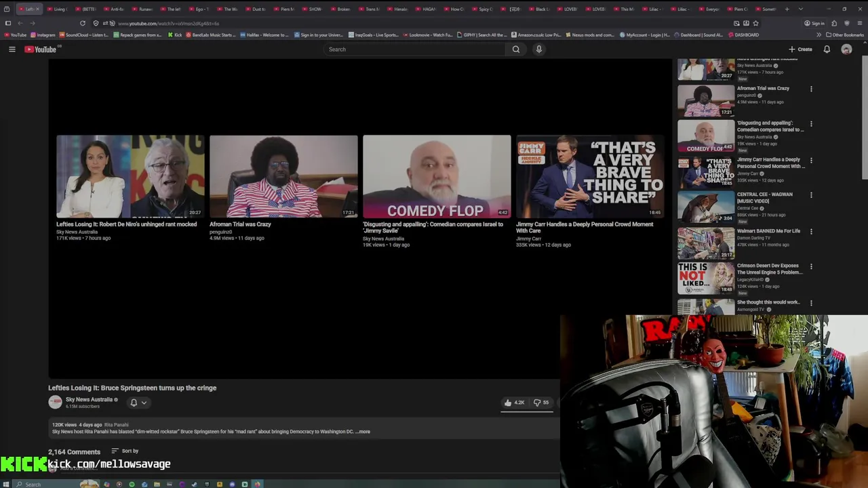
Task: Click the browser Sign in button
Action: 814,23
